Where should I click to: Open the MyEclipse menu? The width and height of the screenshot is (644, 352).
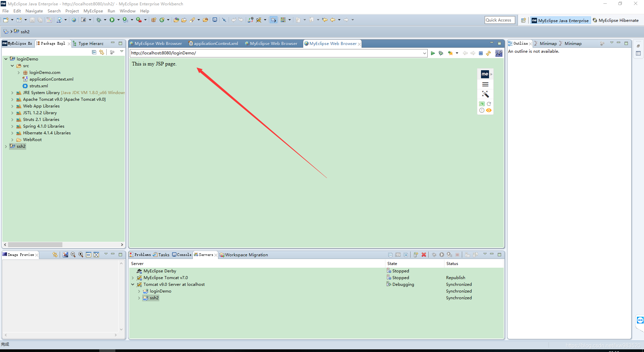tap(93, 11)
